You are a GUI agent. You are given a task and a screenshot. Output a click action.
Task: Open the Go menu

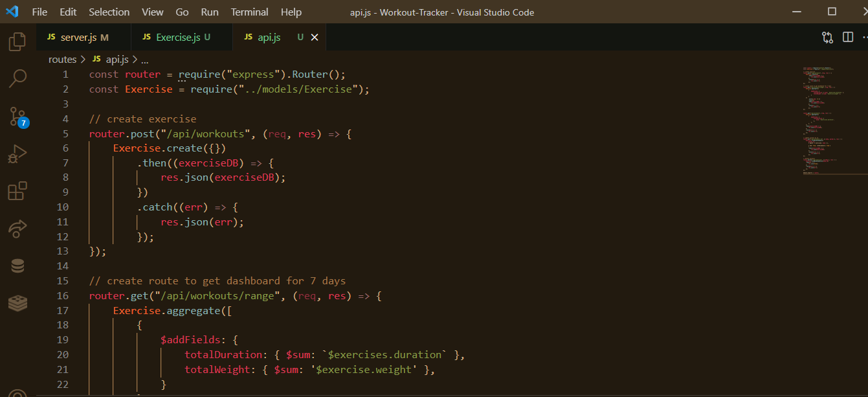pos(183,12)
